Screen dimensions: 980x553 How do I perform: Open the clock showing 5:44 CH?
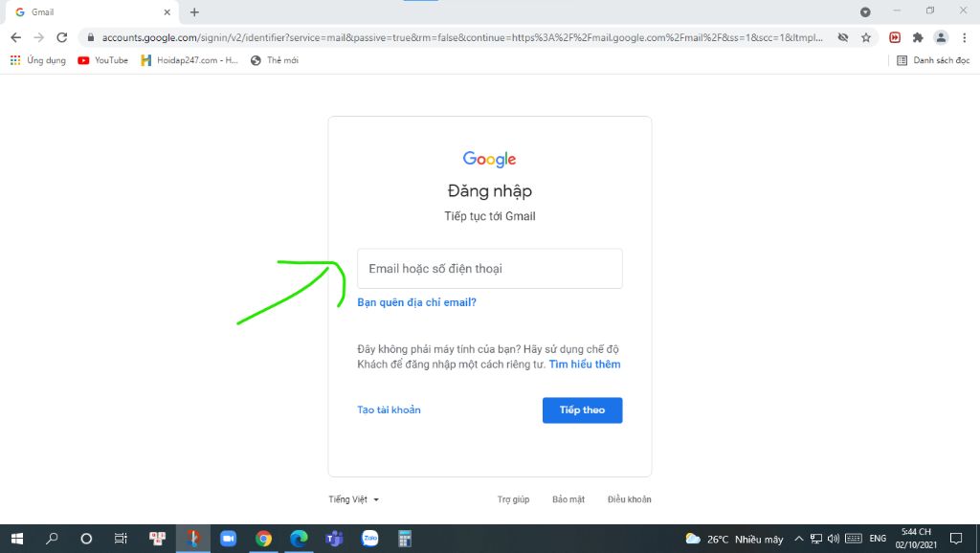(x=916, y=539)
